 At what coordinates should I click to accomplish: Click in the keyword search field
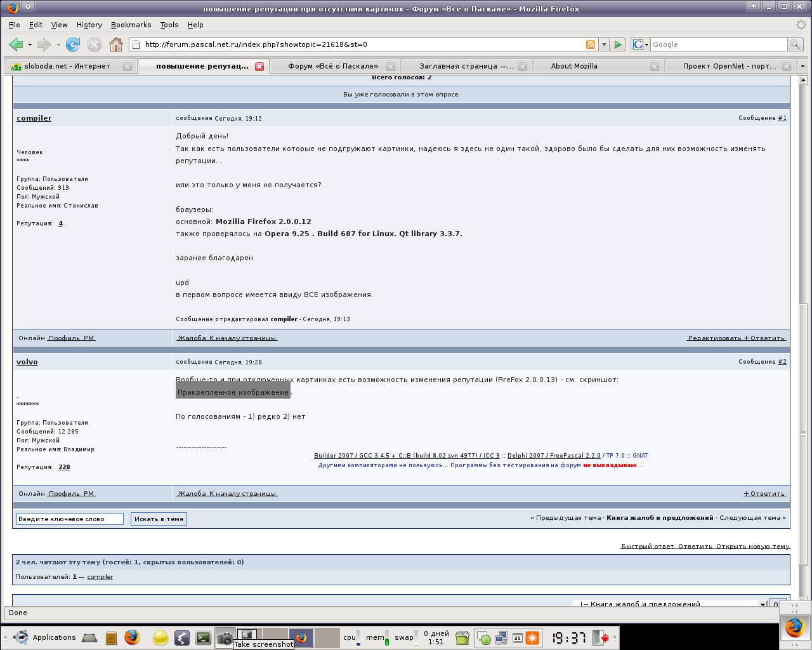70,519
